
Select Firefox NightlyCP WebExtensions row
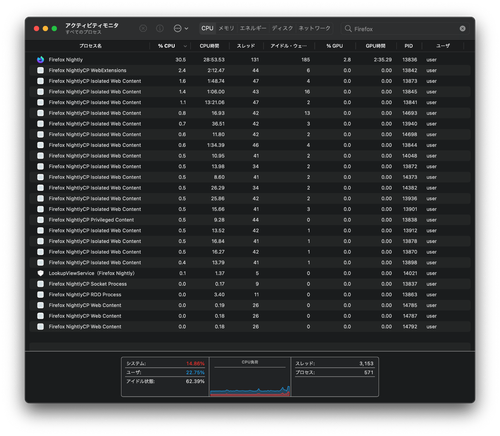click(x=250, y=70)
